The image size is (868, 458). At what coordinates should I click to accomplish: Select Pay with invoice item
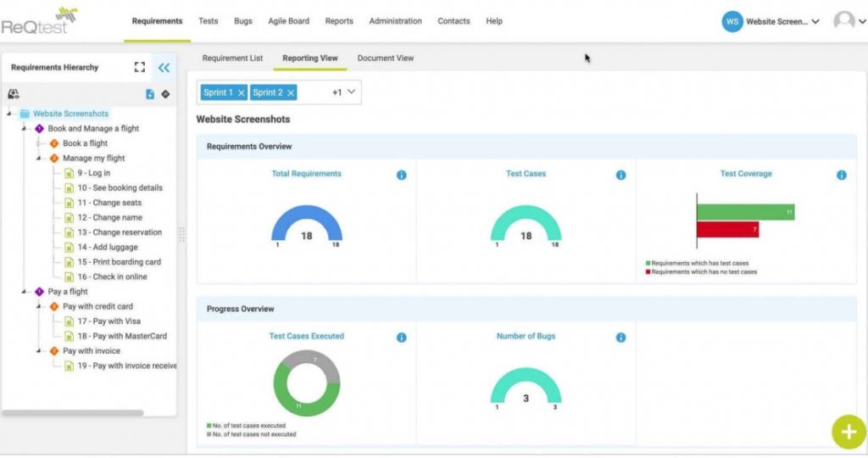[x=92, y=351]
